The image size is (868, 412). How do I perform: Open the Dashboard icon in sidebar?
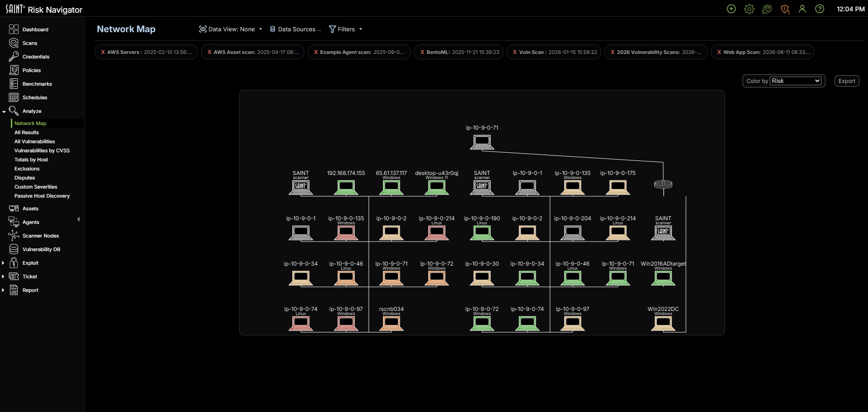point(14,29)
